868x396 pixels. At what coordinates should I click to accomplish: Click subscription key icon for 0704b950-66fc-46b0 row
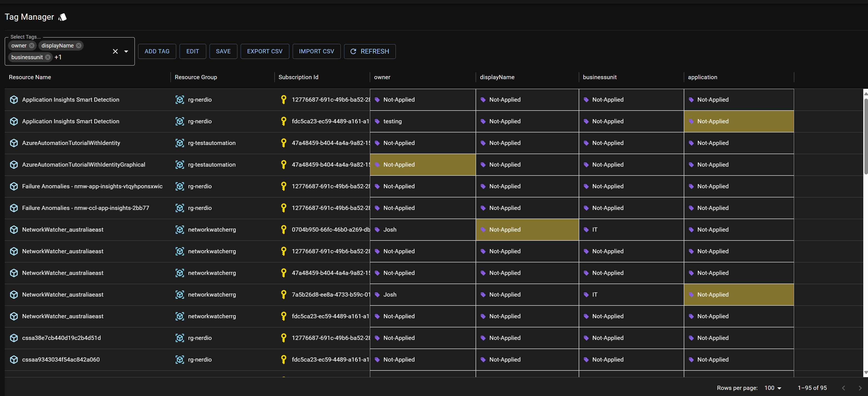[x=284, y=230]
